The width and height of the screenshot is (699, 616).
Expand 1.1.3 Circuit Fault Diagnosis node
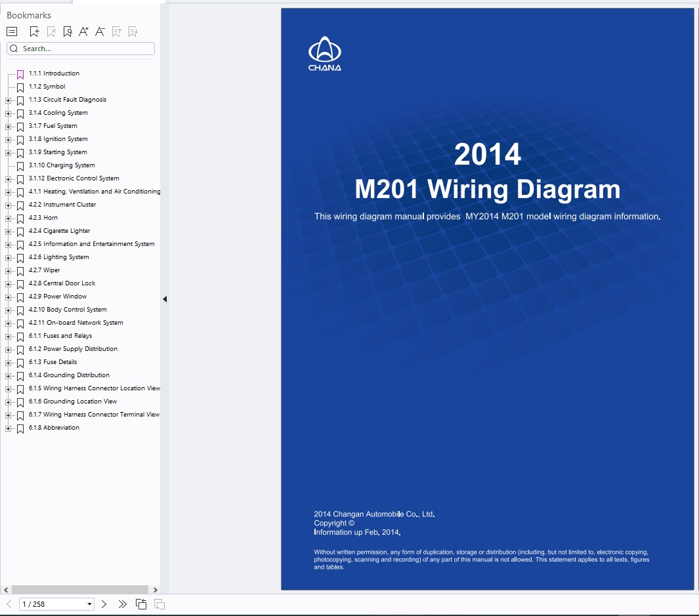point(8,101)
